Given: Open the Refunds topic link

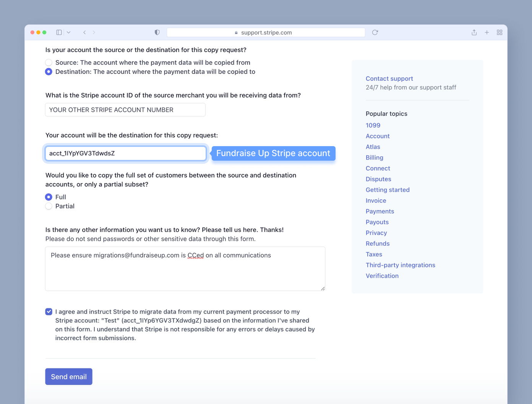Looking at the screenshot, I should tap(378, 243).
